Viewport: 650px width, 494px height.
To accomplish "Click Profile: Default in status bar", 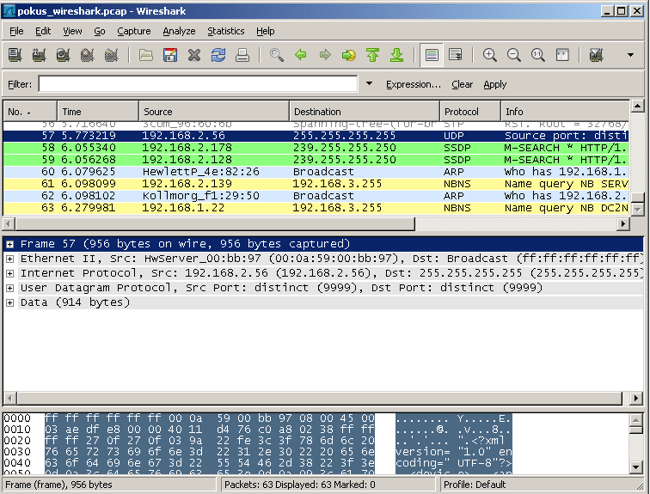I will pos(475,484).
